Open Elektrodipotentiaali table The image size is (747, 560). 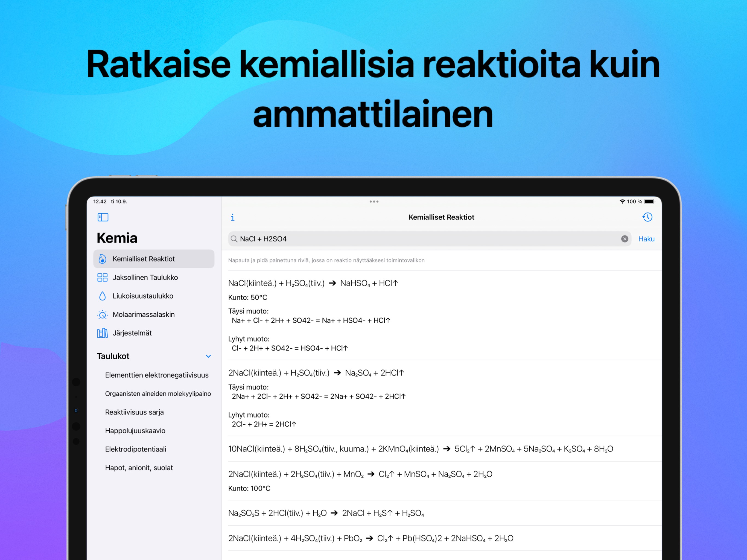coord(135,449)
